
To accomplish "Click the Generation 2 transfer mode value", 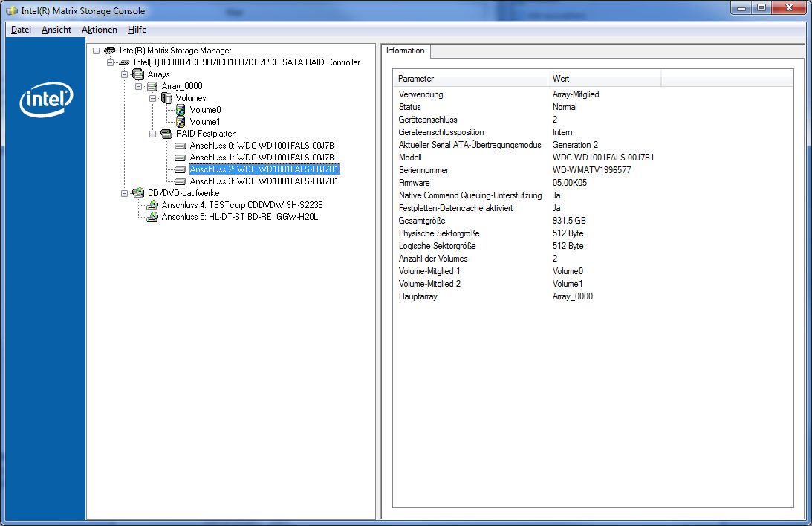I will coord(575,145).
